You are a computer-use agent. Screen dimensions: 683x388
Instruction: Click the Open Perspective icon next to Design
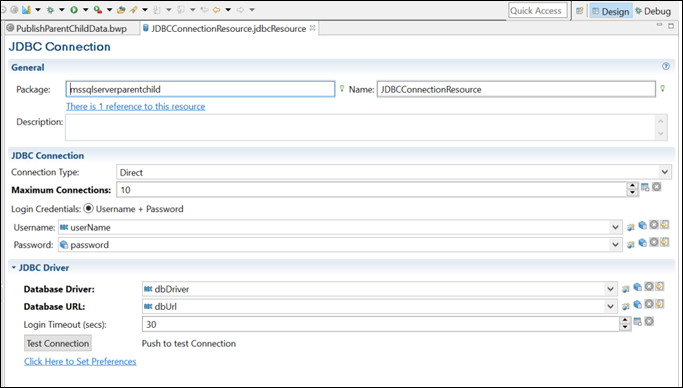click(x=579, y=11)
